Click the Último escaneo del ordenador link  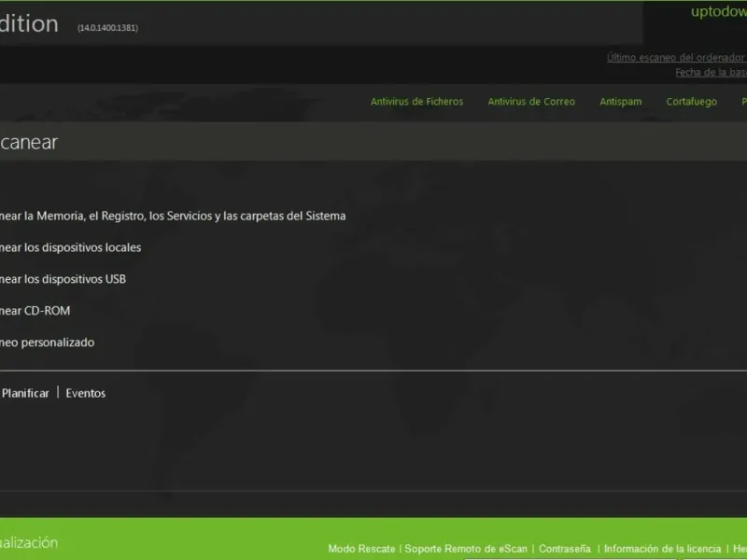pos(676,58)
